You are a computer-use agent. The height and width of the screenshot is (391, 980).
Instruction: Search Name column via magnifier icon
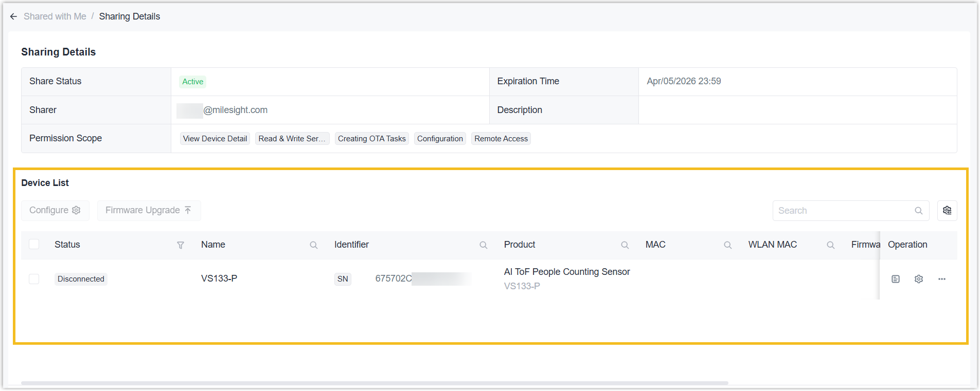pos(313,245)
